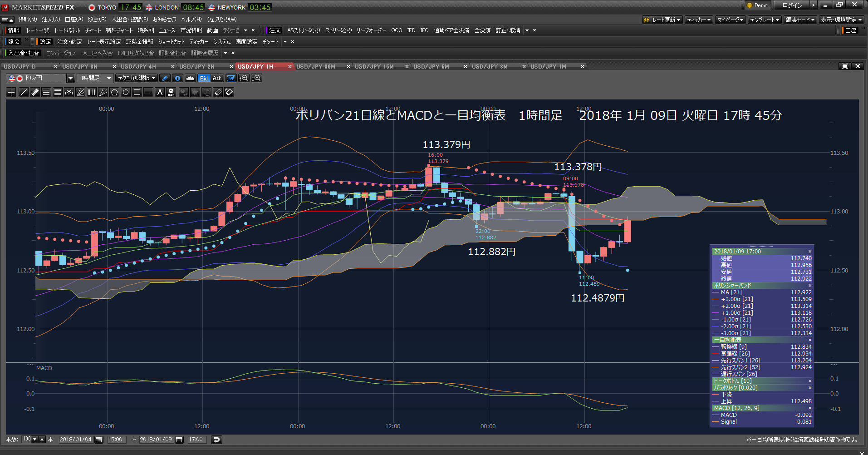The height and width of the screenshot is (455, 868).
Task: Expand the ティッカー dropdown at top right
Action: click(x=699, y=20)
